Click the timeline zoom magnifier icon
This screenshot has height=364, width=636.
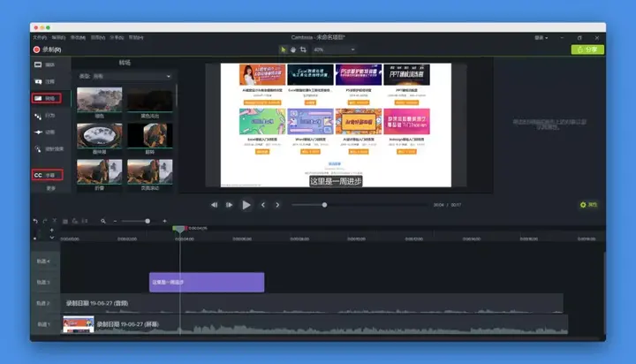click(x=103, y=221)
